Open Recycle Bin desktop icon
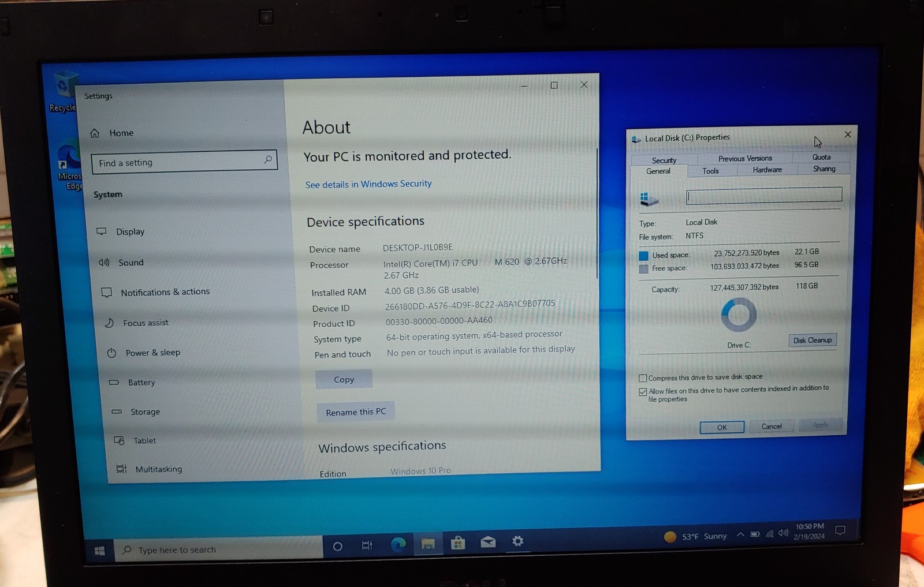This screenshot has height=587, width=924. (64, 91)
